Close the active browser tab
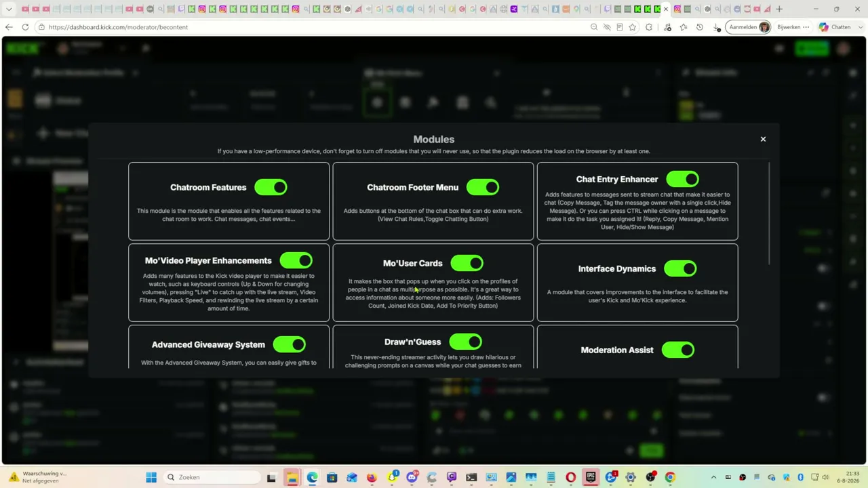 point(666,9)
